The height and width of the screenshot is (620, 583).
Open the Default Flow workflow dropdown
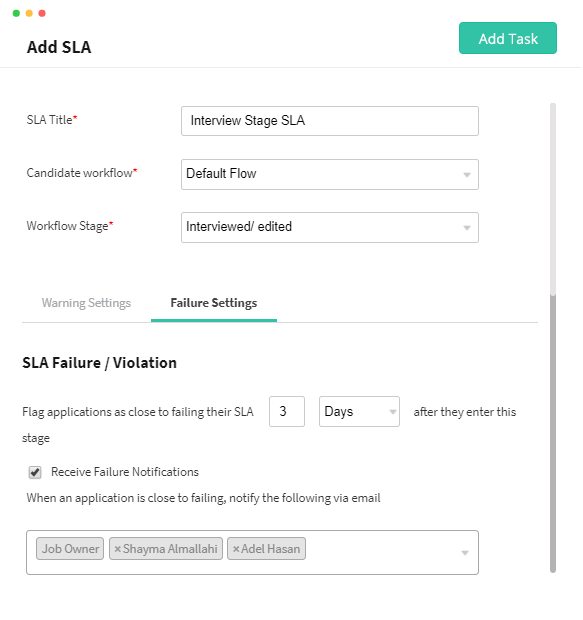point(331,175)
